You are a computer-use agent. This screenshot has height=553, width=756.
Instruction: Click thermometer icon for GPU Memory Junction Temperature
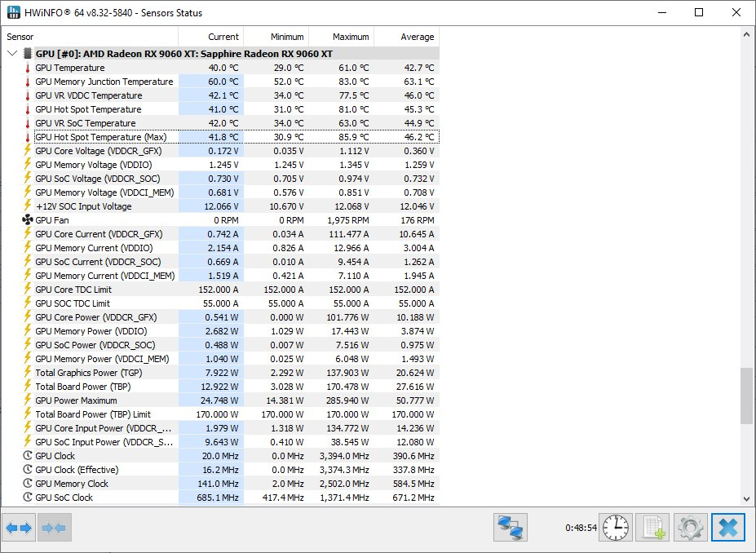pos(28,82)
